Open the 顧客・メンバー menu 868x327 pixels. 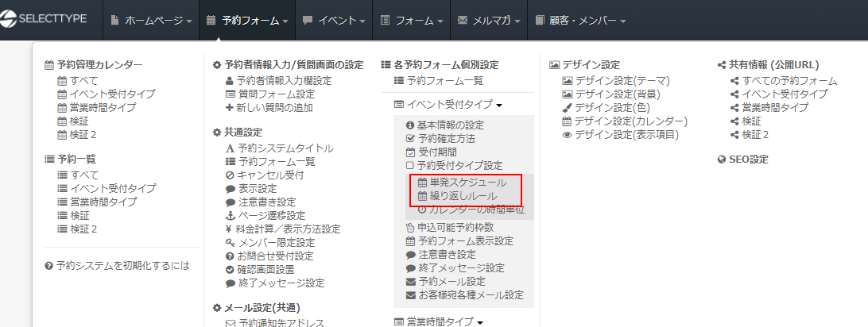coord(581,21)
